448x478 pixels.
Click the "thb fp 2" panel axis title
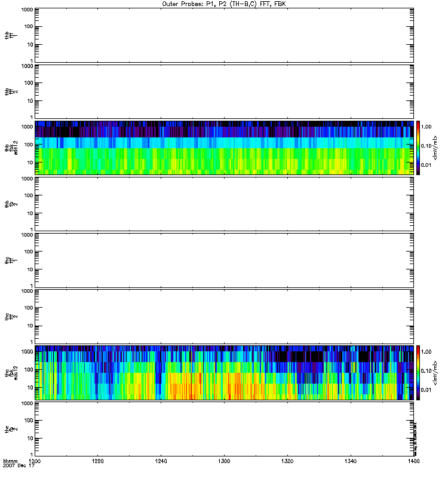pyautogui.click(x=11, y=204)
